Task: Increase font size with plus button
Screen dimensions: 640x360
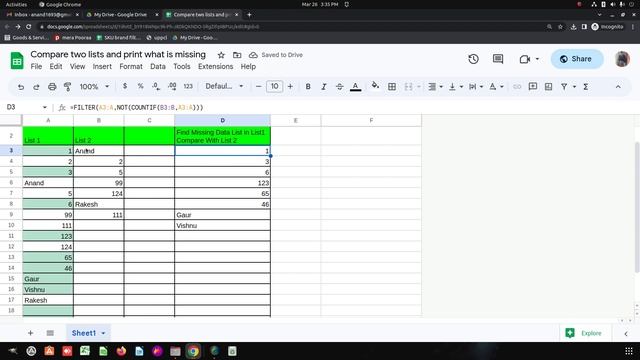Action: point(290,87)
